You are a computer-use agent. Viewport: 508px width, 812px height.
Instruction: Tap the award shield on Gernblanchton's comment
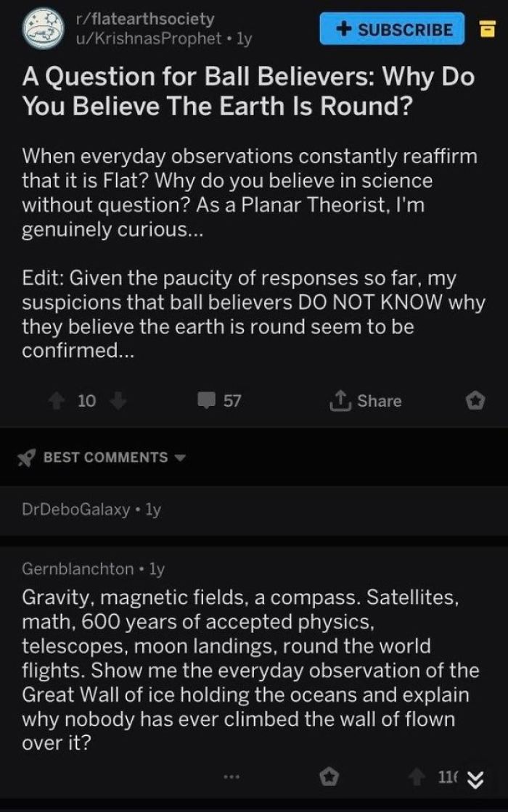(x=329, y=775)
